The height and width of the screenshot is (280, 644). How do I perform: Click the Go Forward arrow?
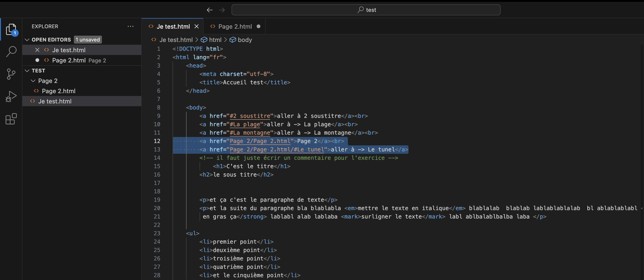tap(222, 10)
